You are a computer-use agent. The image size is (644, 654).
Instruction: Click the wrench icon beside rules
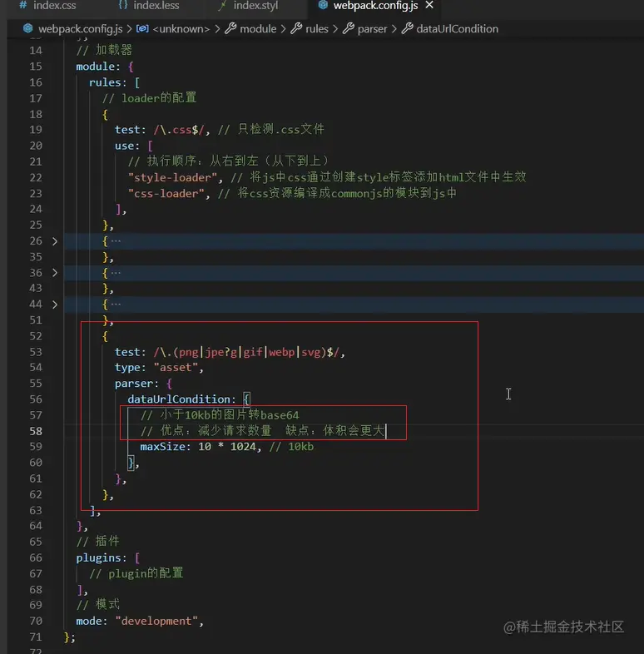296,28
